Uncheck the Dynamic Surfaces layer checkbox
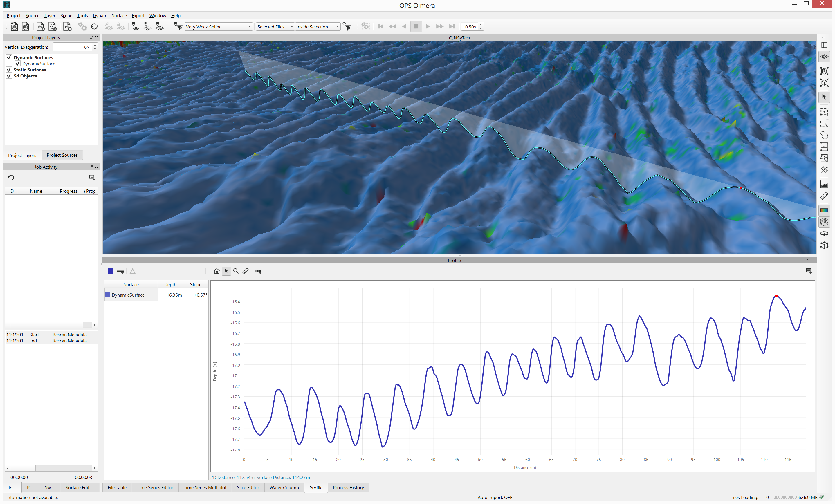Screen dimensions: 835x504 click(x=9, y=57)
